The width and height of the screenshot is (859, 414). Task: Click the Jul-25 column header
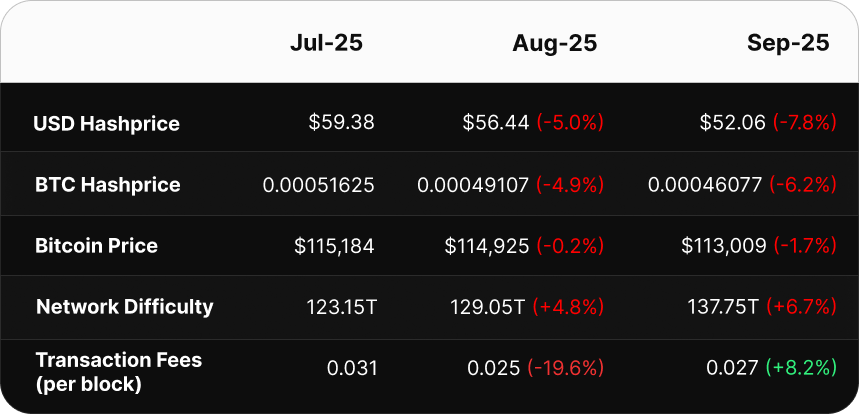click(326, 43)
